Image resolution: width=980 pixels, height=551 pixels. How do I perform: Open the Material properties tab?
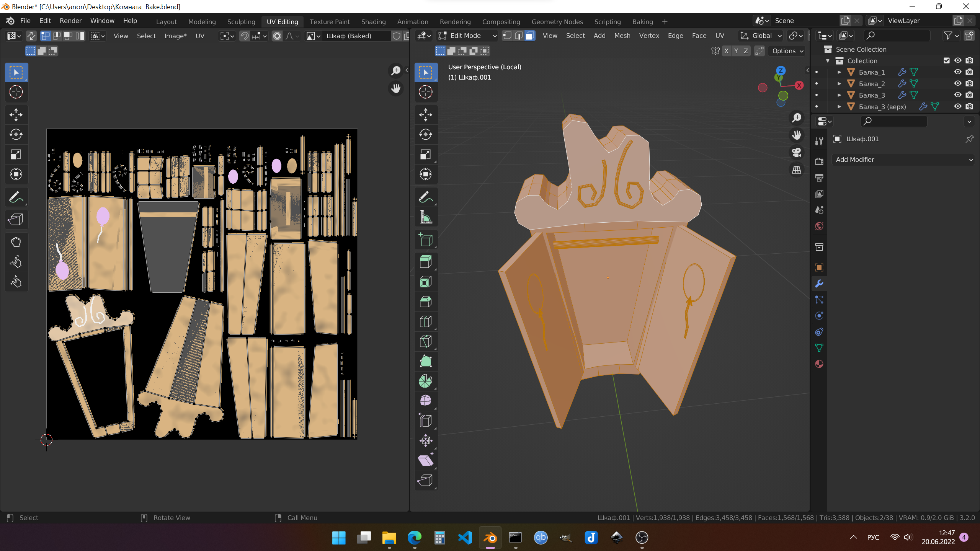[x=819, y=364]
